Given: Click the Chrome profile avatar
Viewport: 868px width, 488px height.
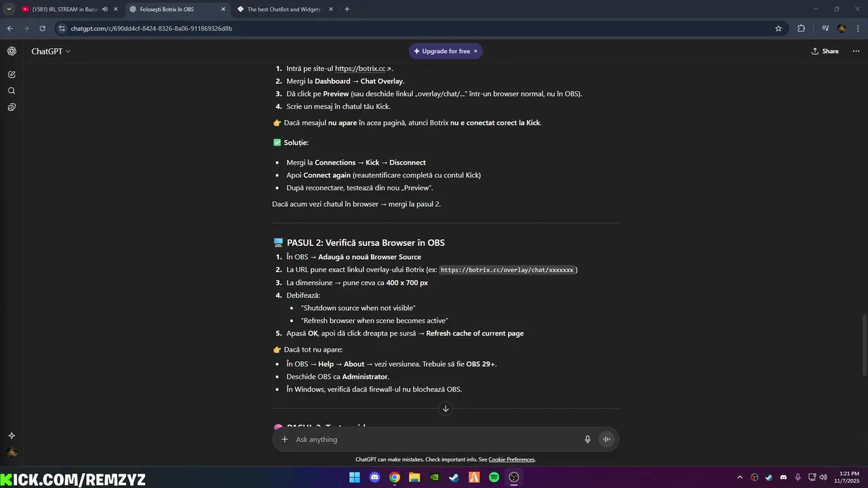Looking at the screenshot, I should pyautogui.click(x=842, y=28).
